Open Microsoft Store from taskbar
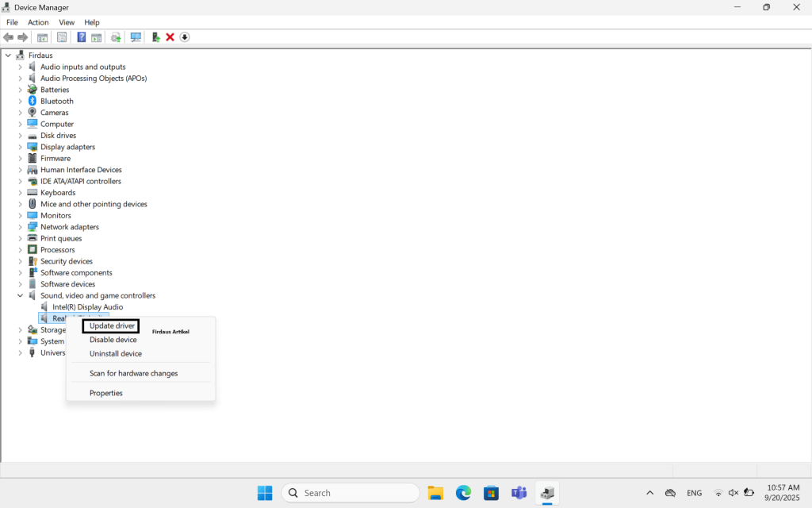 pos(491,493)
